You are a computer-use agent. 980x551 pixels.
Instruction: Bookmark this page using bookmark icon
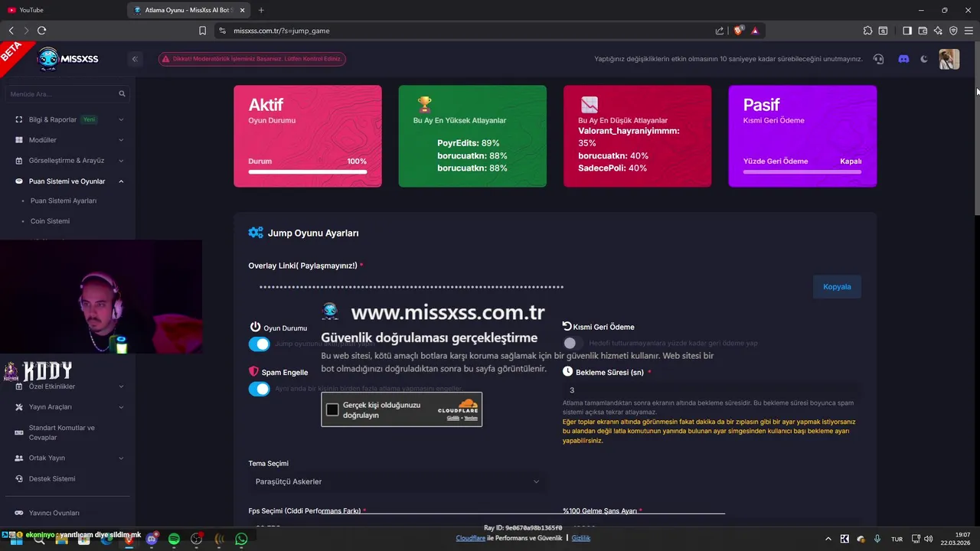coord(202,31)
